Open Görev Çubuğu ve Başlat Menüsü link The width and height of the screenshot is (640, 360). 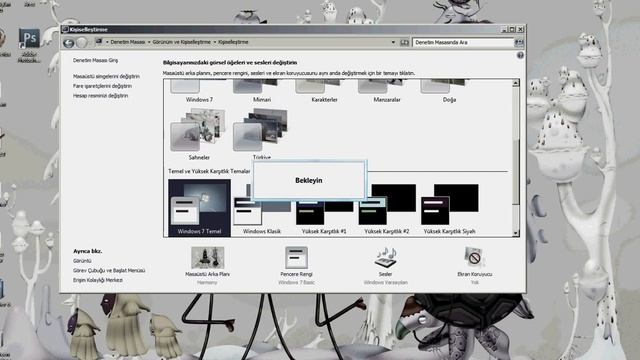point(109,271)
